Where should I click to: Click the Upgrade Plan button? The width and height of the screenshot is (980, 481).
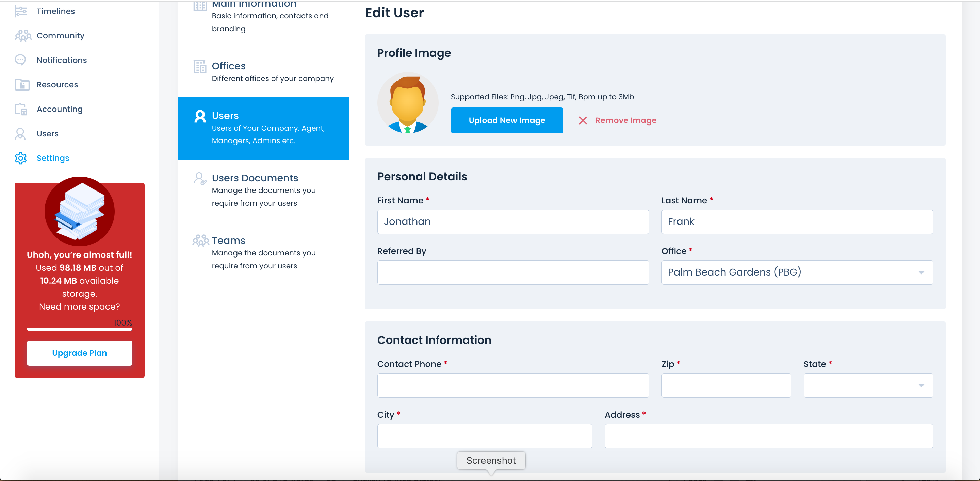tap(80, 353)
